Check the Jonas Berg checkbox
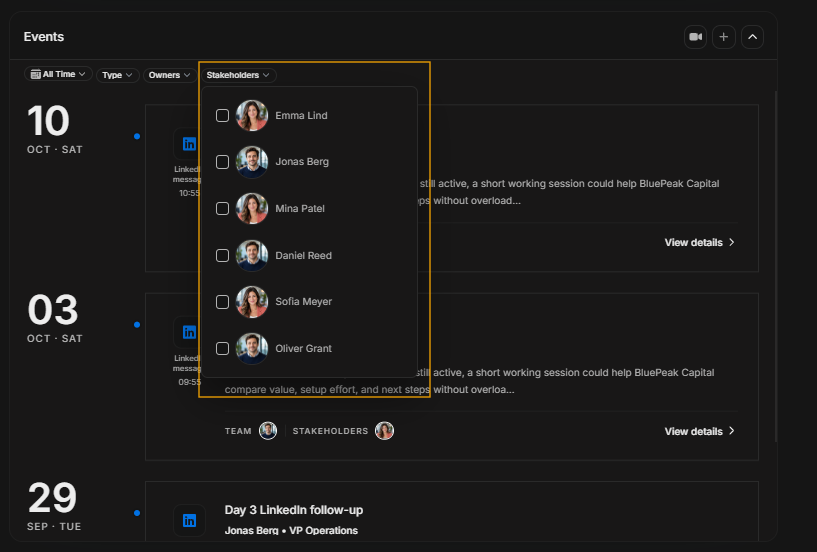The image size is (817, 552). point(222,162)
